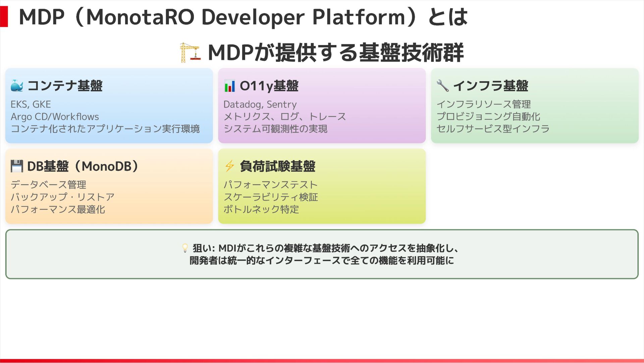
Task: Click the text EKS, GKE
Action: click(x=31, y=104)
